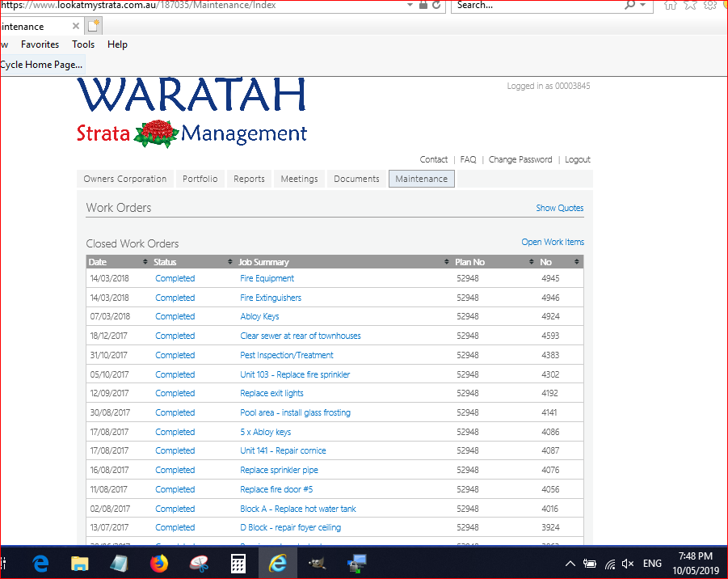Viewport: 728px width, 579px height.
Task: Open the Tools menu
Action: [x=83, y=44]
